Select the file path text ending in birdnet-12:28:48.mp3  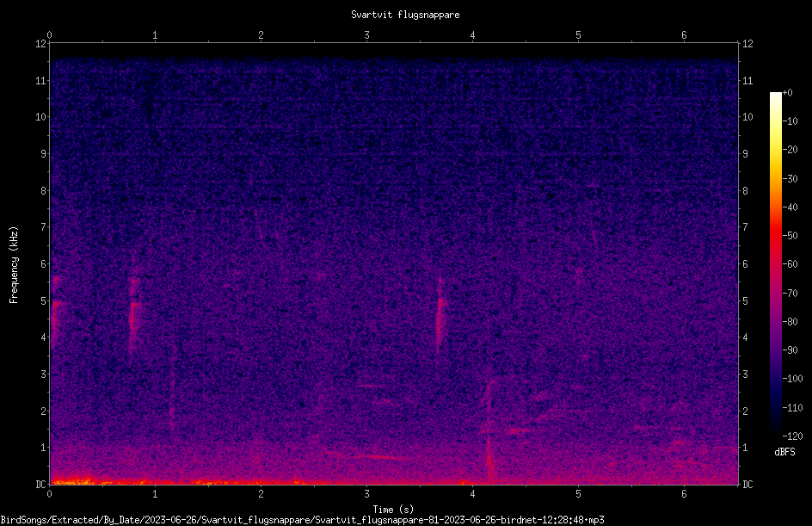303,520
